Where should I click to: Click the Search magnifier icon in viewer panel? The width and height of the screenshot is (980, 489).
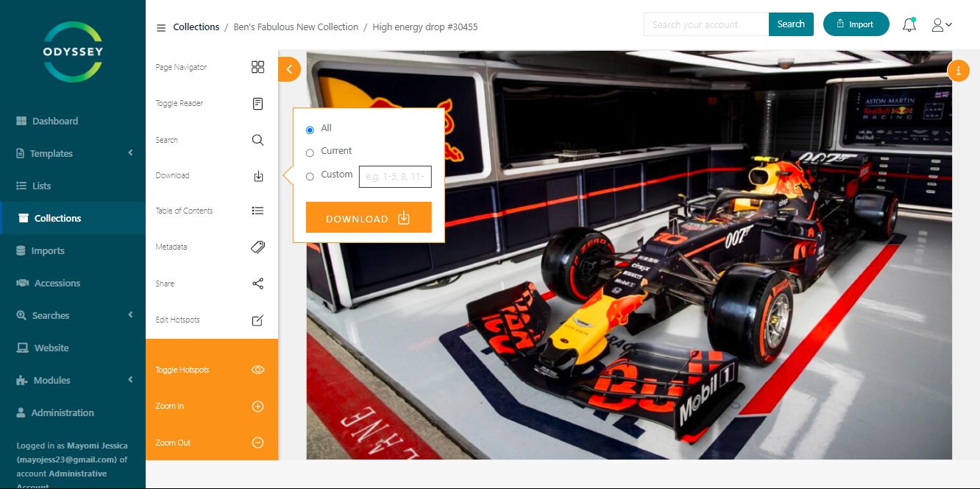[258, 140]
